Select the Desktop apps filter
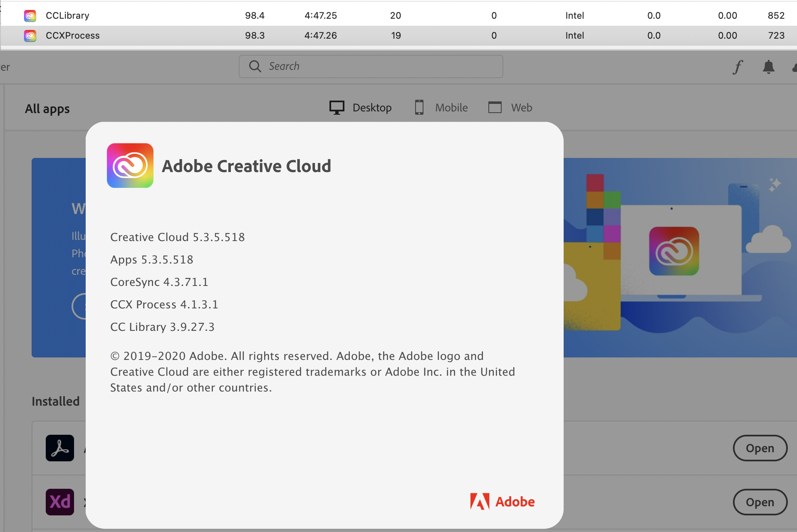Screen dimensions: 797x532 tap(360, 107)
